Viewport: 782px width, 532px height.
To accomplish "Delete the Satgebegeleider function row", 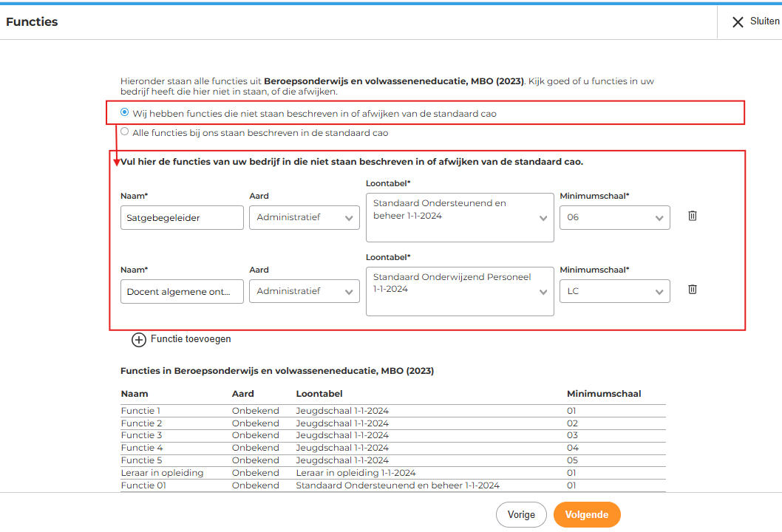I will [692, 216].
